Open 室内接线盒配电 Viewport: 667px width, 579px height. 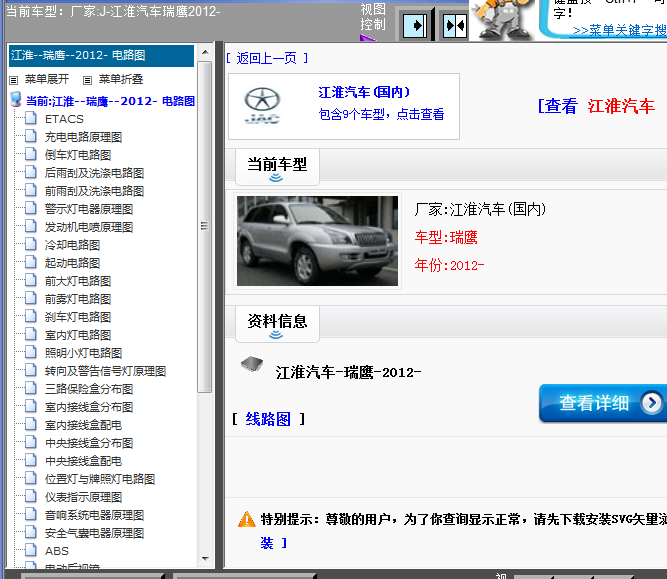83,425
